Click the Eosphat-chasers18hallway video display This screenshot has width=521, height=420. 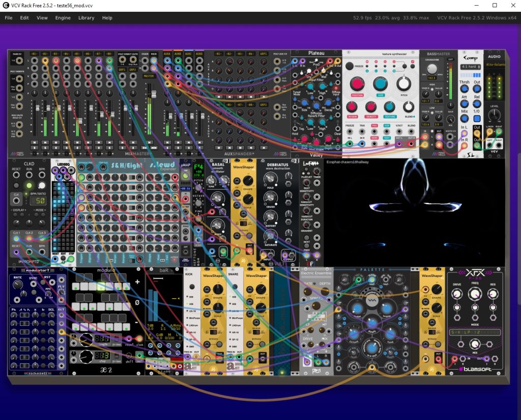pos(414,212)
